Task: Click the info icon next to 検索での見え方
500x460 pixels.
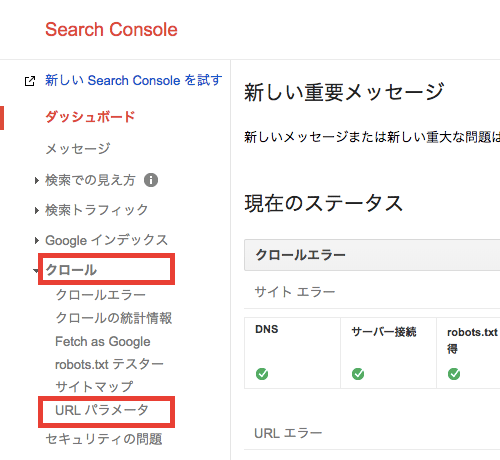Action: click(151, 180)
